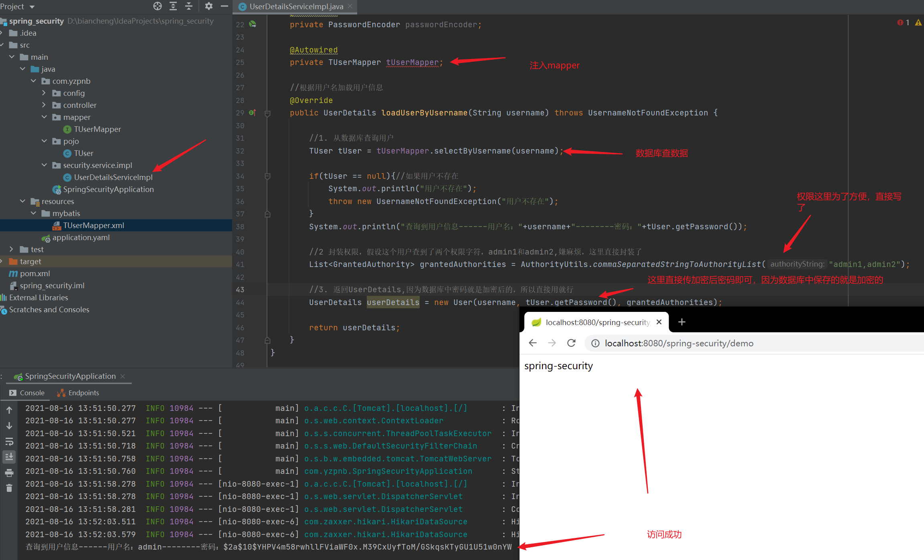Select opened file using the crosshair icon
924x560 pixels.
(158, 6)
